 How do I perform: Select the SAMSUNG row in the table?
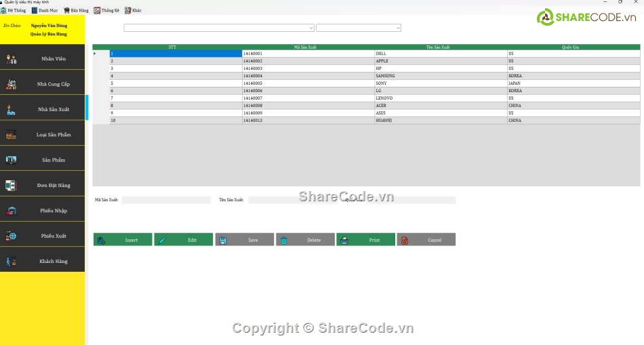point(441,76)
